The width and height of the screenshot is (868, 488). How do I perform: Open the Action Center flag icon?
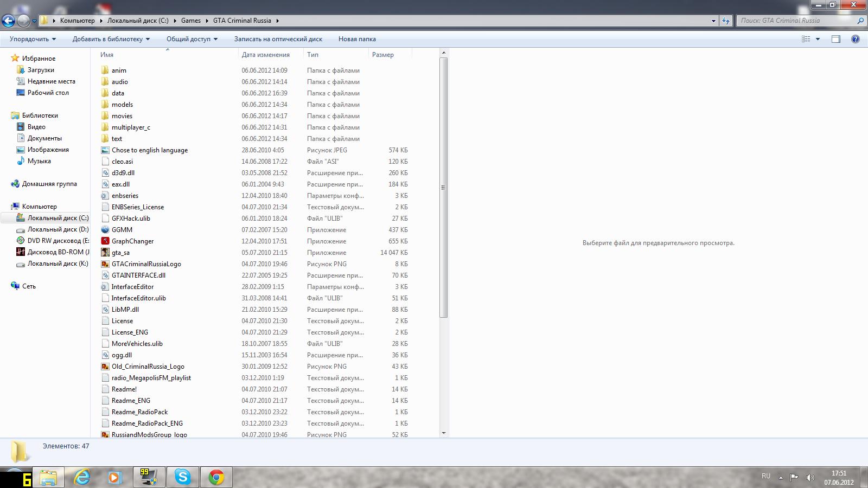pos(794,477)
